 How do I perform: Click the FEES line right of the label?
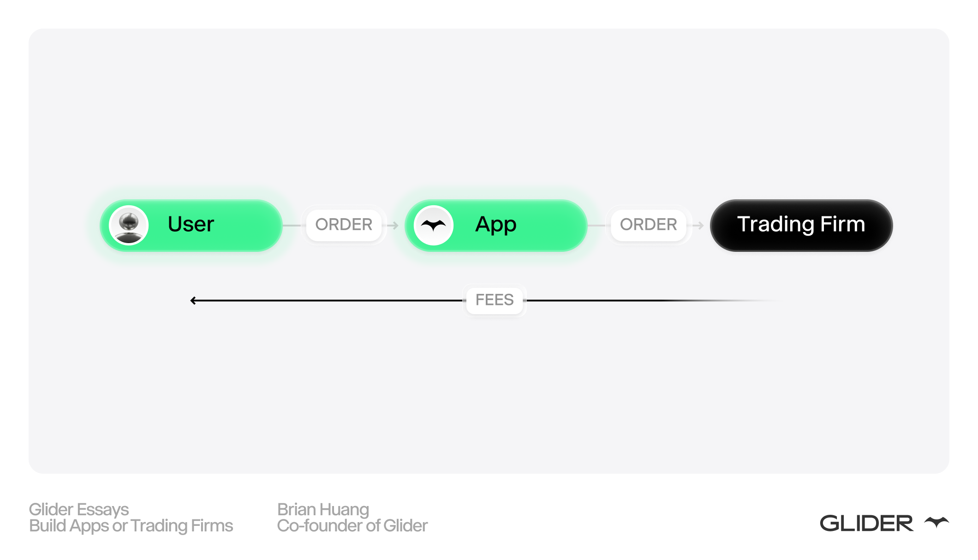[623, 301]
